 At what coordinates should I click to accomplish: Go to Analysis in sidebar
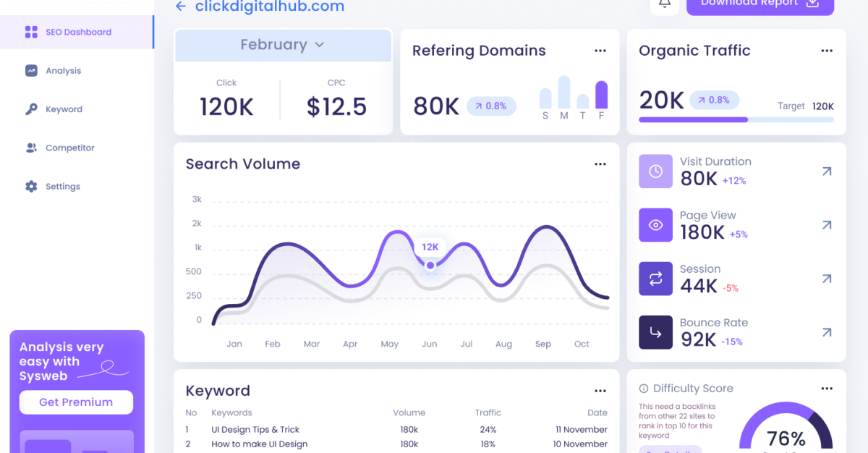63,71
